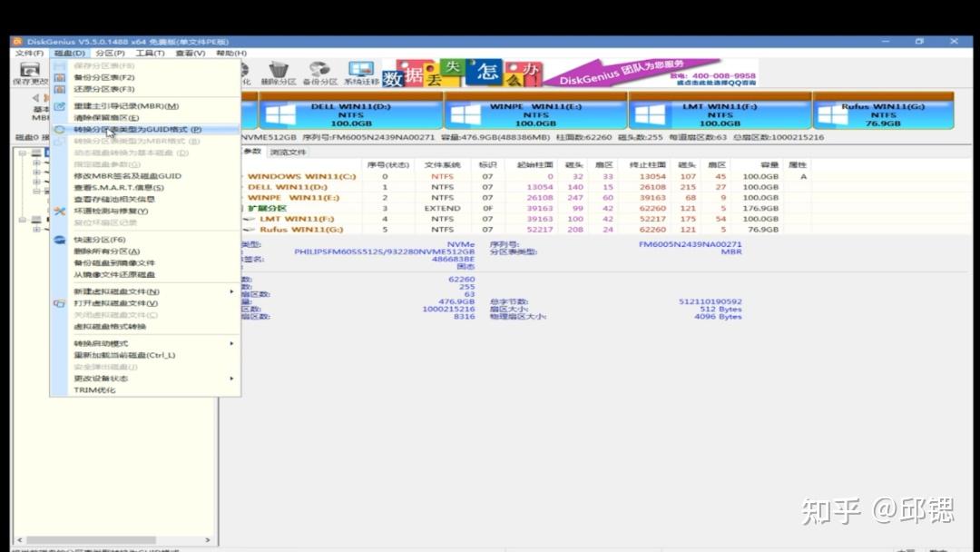The width and height of the screenshot is (980, 552).
Task: Open the 工具(T) menu
Action: point(150,54)
